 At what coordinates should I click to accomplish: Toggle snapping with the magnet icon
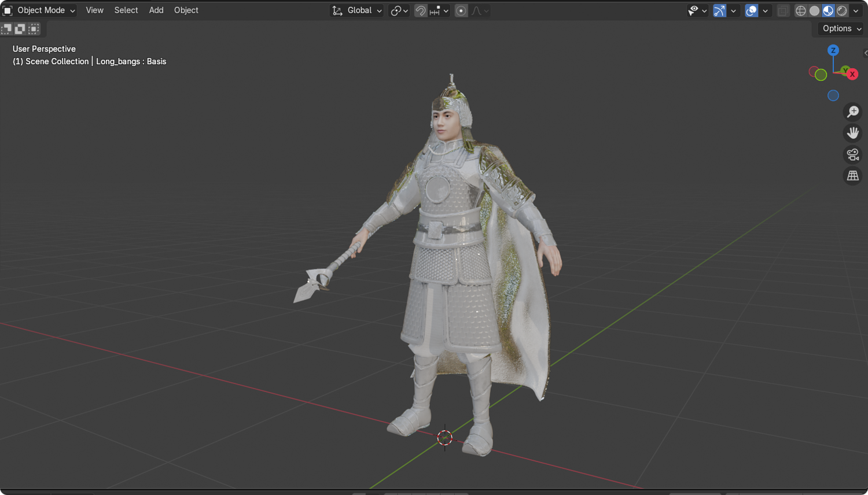pos(421,10)
